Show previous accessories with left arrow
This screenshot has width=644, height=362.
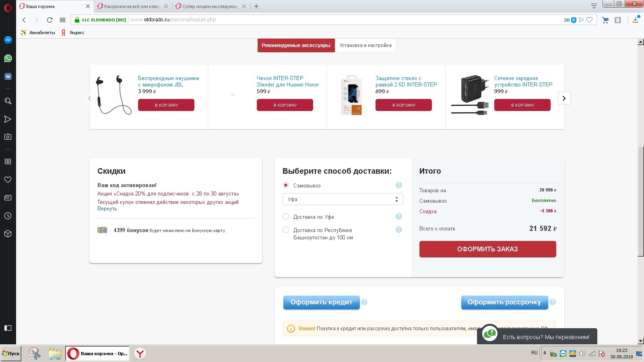point(89,98)
